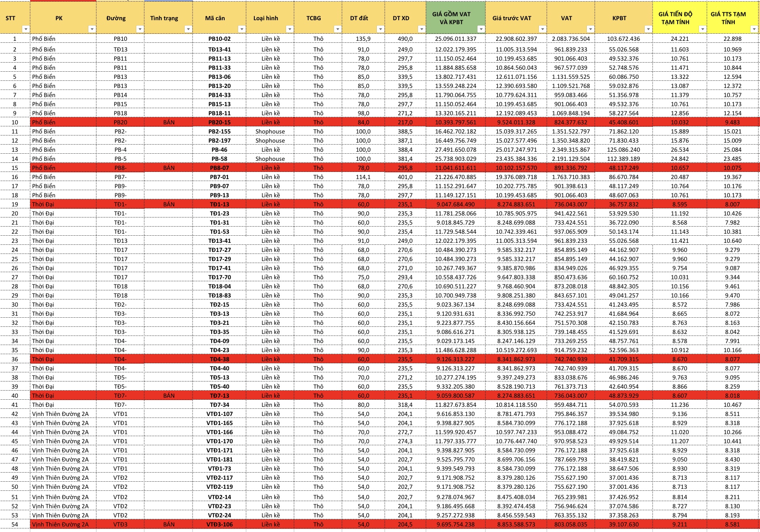Viewport: 760px width, 532px height.
Task: Select cell TĐ18-83
Action: [220, 296]
